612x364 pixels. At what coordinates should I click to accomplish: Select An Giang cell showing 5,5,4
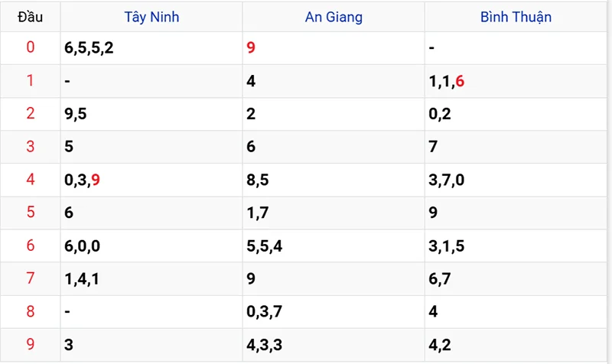(265, 245)
